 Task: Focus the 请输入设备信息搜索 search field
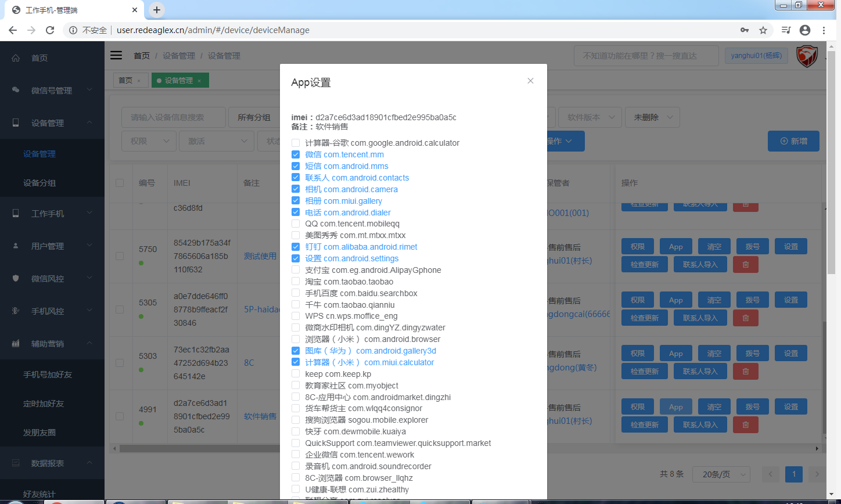coord(173,117)
